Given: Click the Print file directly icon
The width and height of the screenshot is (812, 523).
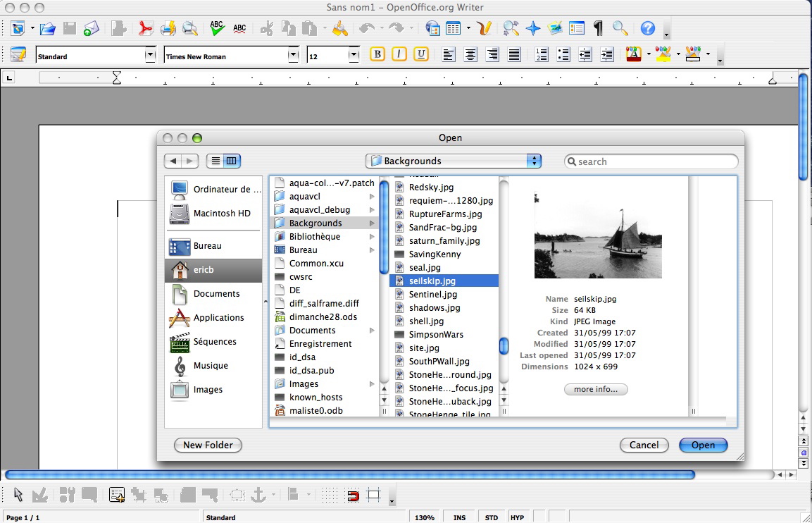Looking at the screenshot, I should tap(168, 28).
